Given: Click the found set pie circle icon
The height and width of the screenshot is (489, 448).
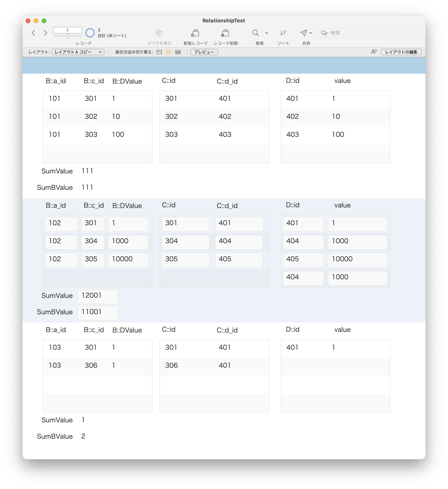Looking at the screenshot, I should [90, 33].
